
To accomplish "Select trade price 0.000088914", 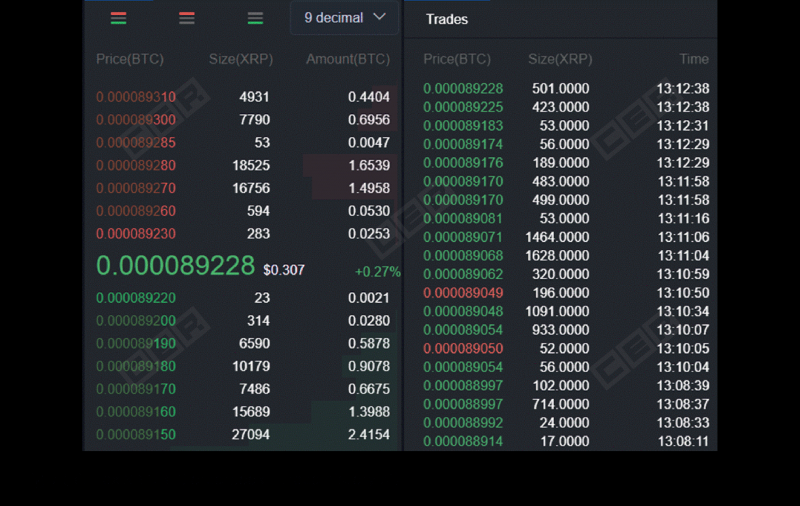I will 463,442.
